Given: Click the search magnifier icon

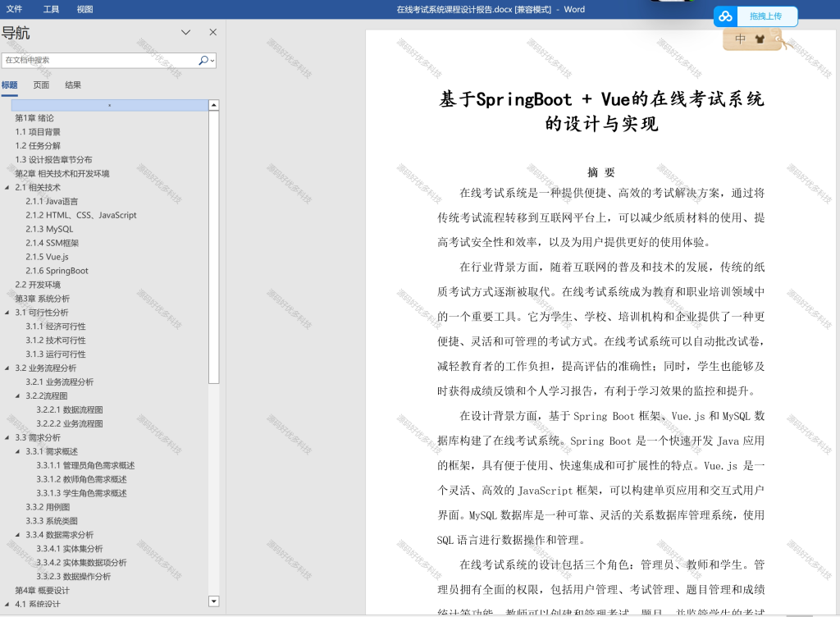Looking at the screenshot, I should point(203,61).
